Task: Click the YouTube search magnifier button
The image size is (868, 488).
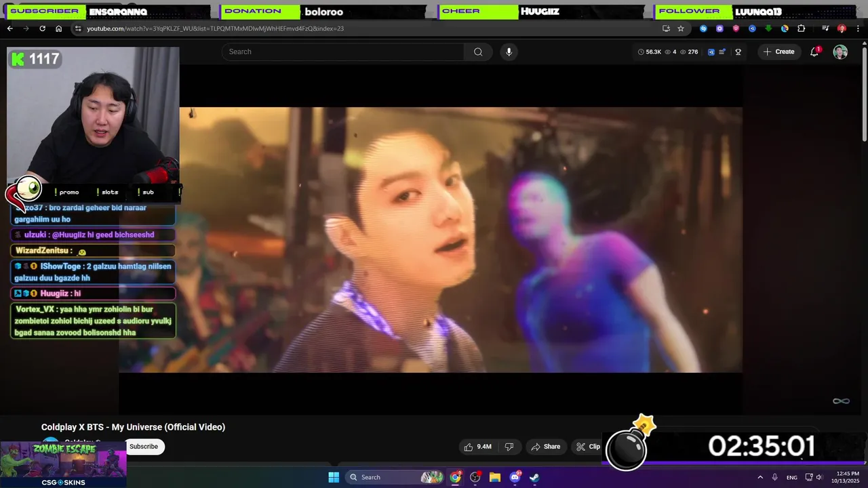Action: [x=478, y=52]
